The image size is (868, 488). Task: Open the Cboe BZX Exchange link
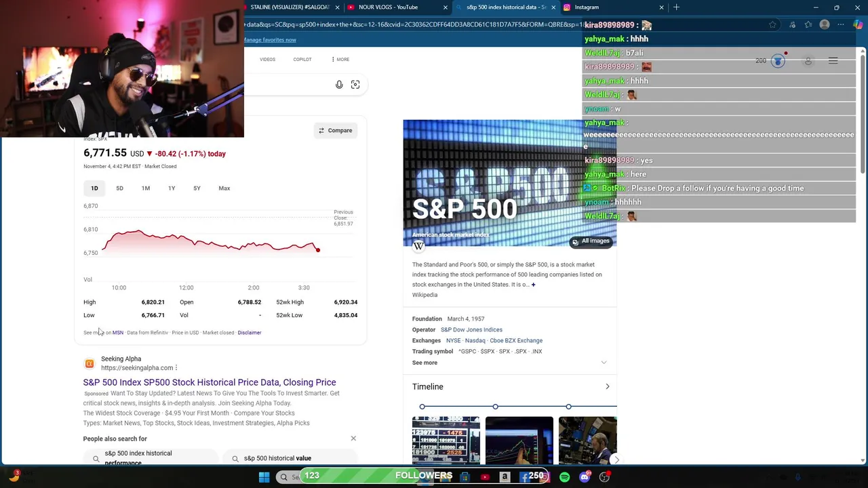click(516, 341)
